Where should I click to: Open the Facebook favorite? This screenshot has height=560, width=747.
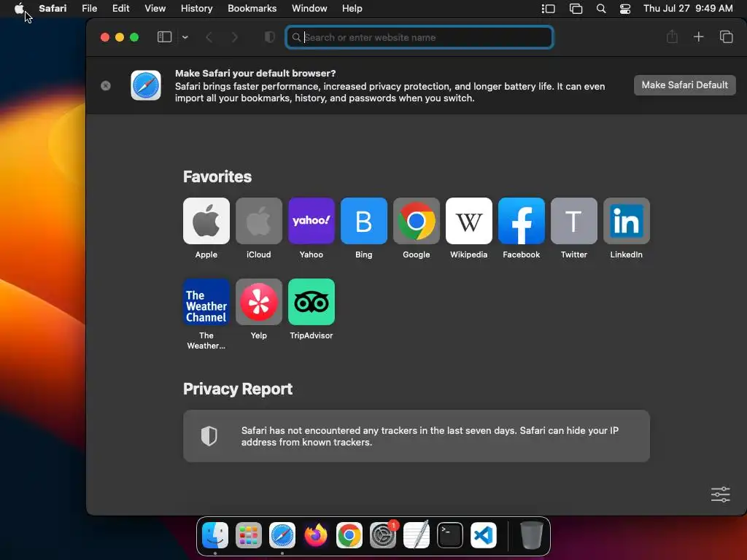pos(521,221)
